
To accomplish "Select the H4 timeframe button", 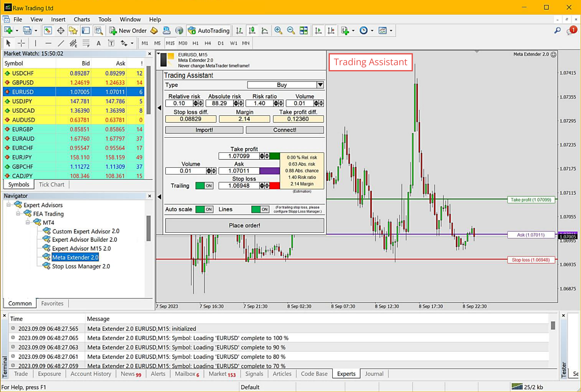I will pos(208,43).
